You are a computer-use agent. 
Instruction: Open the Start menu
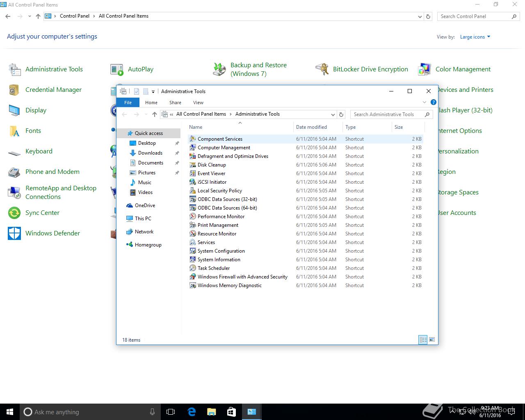coord(10,412)
